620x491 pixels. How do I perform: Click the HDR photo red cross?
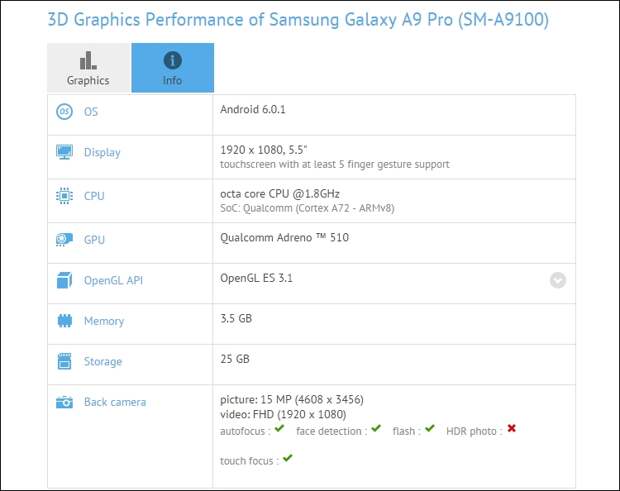[x=511, y=429]
